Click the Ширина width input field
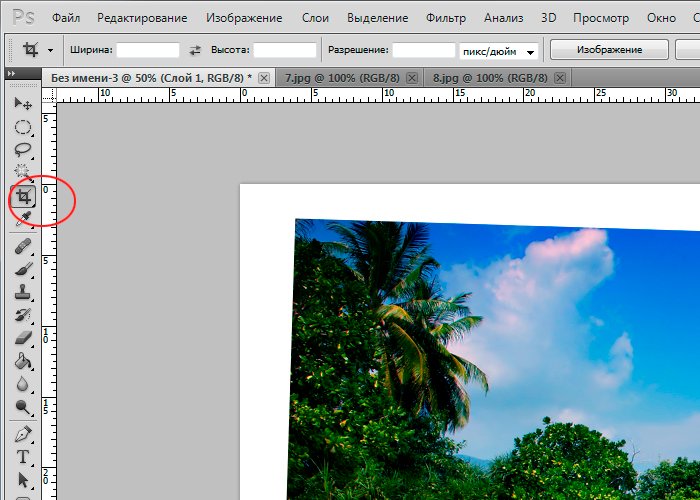 149,50
